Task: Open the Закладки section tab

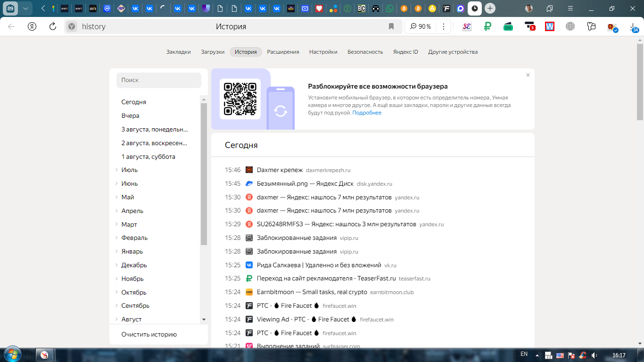Action: pyautogui.click(x=179, y=52)
